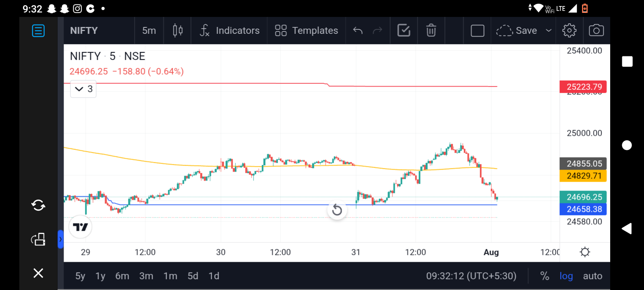Take a chart snapshot with the camera

(596, 31)
